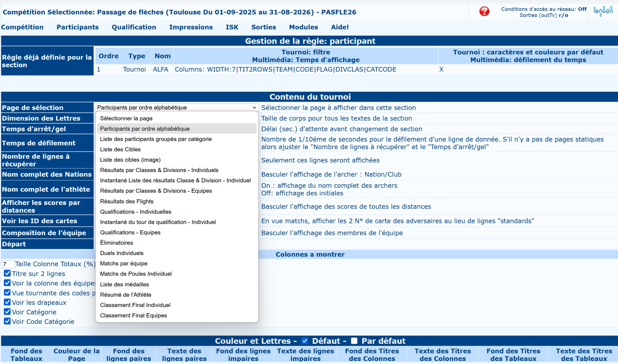Enable the Par défaut checkbox

pos(354,341)
